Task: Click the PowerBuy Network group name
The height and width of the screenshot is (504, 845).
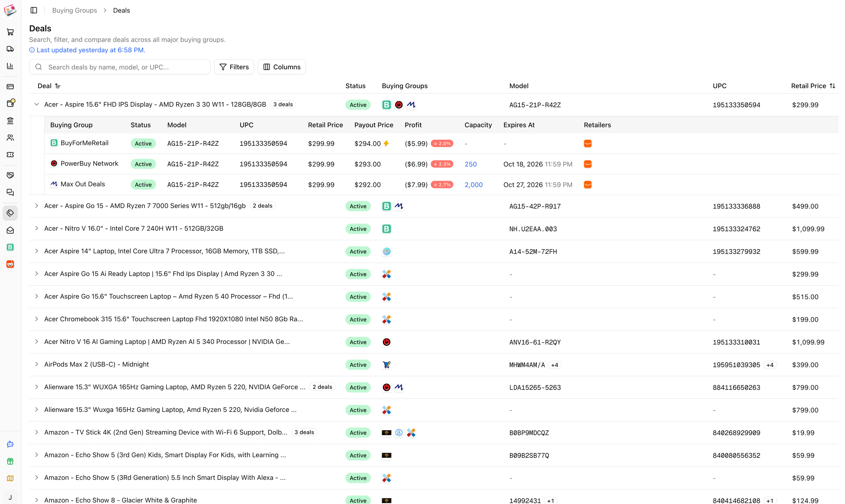Action: (x=89, y=163)
